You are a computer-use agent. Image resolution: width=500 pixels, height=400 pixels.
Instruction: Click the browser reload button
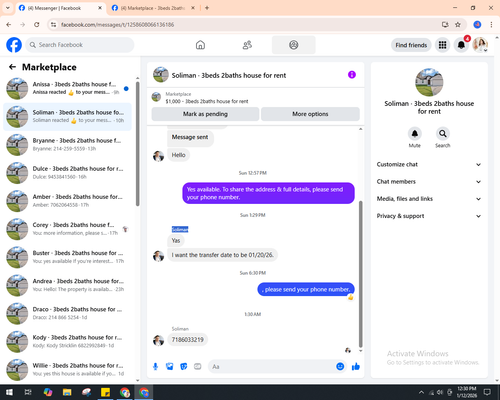tap(37, 25)
